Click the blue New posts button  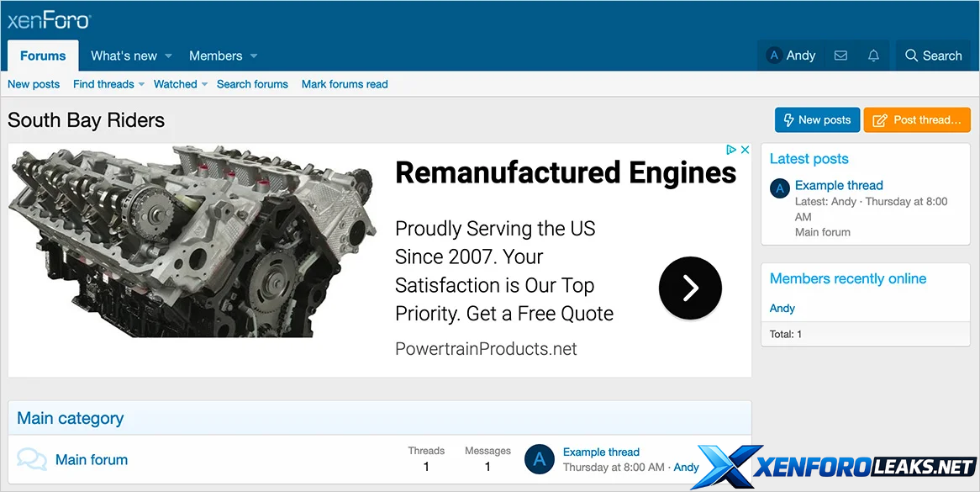click(x=817, y=120)
